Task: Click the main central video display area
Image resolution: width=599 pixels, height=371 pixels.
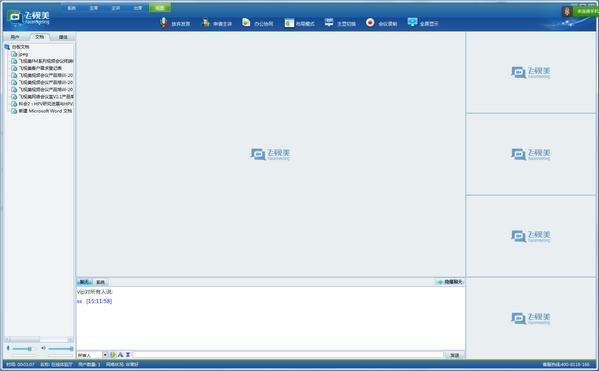Action: pyautogui.click(x=270, y=154)
